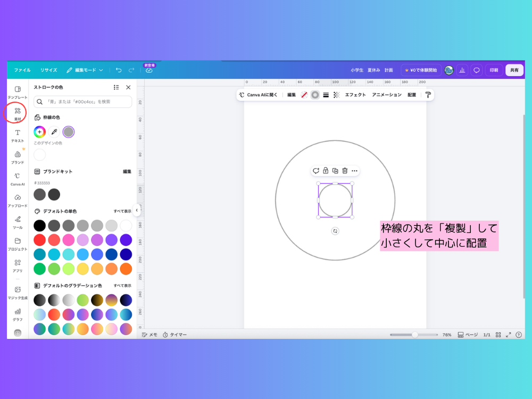This screenshot has height=399, width=532.
Task: Open more options on the floating toolbar
Action: (354, 171)
